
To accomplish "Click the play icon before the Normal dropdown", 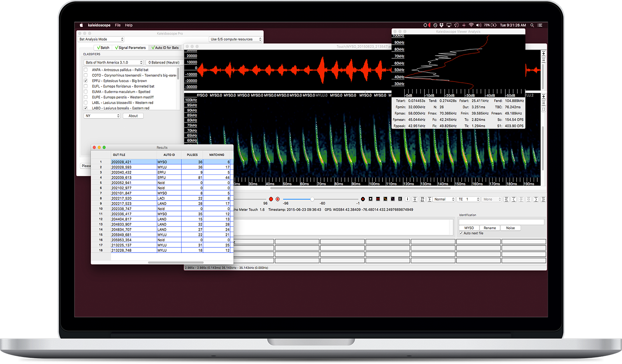I will click(430, 199).
